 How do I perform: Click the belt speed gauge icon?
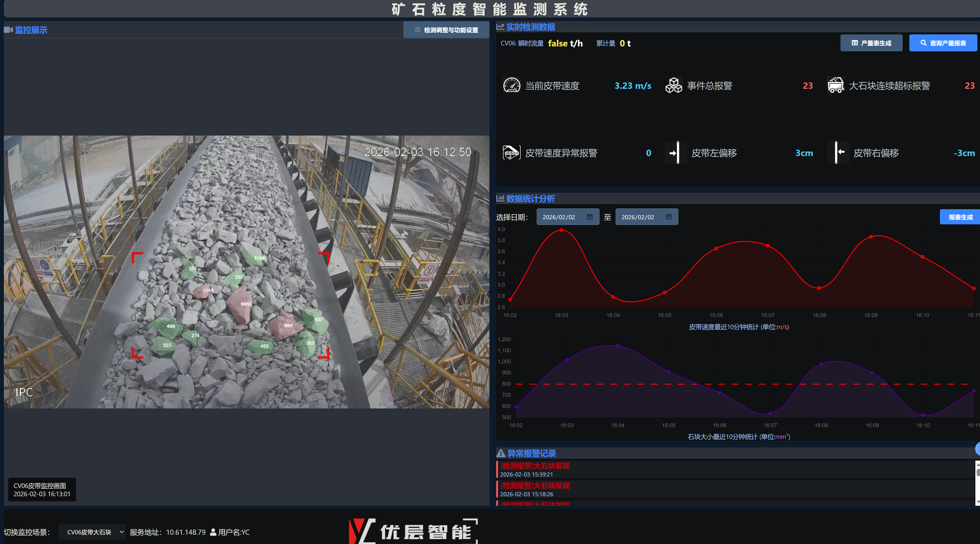[x=511, y=85]
